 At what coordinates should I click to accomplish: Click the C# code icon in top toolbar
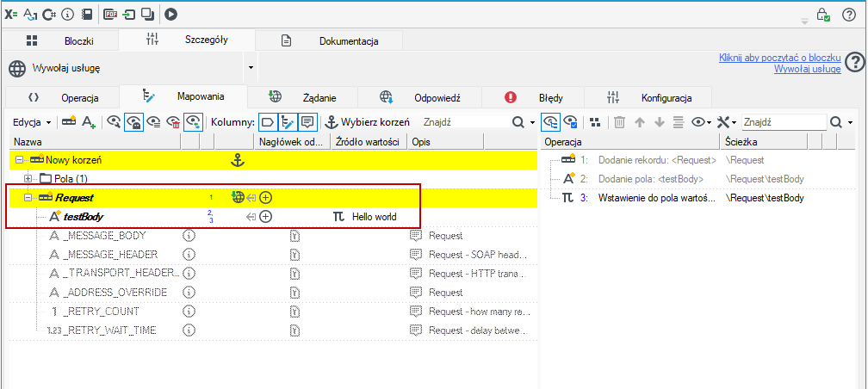49,15
